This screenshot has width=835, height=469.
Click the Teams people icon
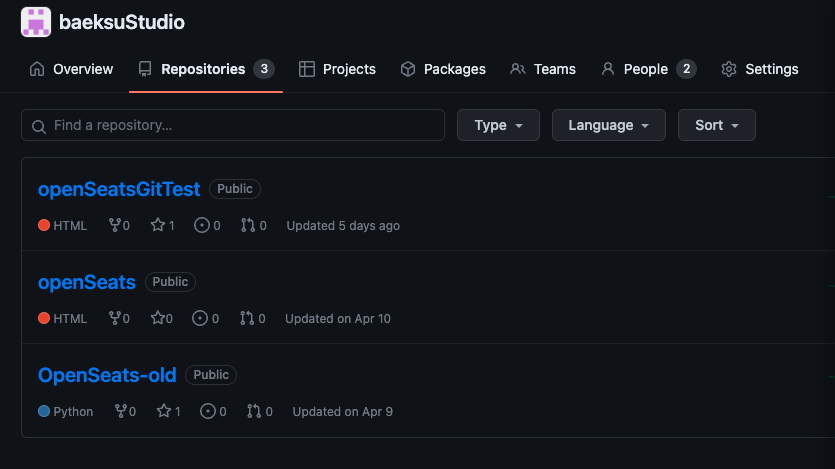coord(518,69)
